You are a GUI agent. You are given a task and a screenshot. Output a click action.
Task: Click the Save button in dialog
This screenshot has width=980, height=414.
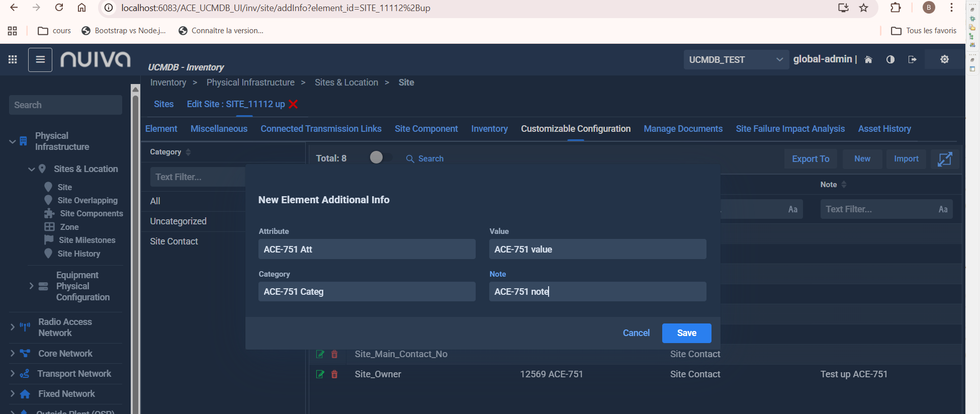pyautogui.click(x=686, y=333)
